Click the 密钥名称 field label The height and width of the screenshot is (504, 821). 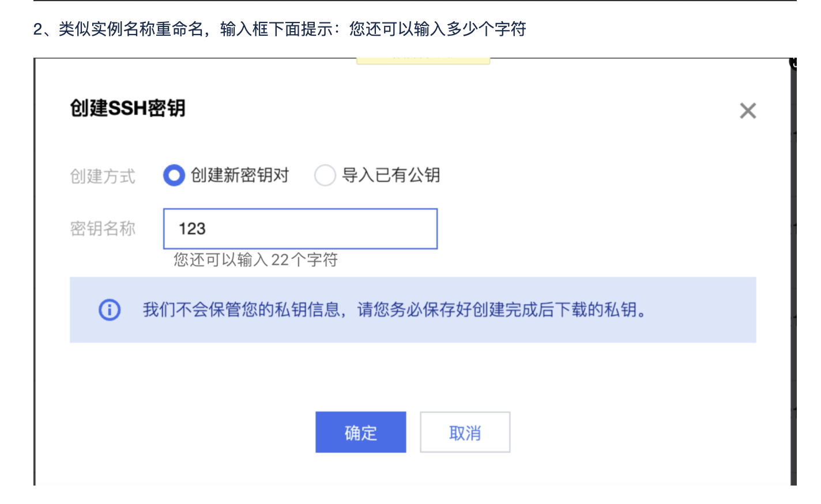pyautogui.click(x=103, y=229)
